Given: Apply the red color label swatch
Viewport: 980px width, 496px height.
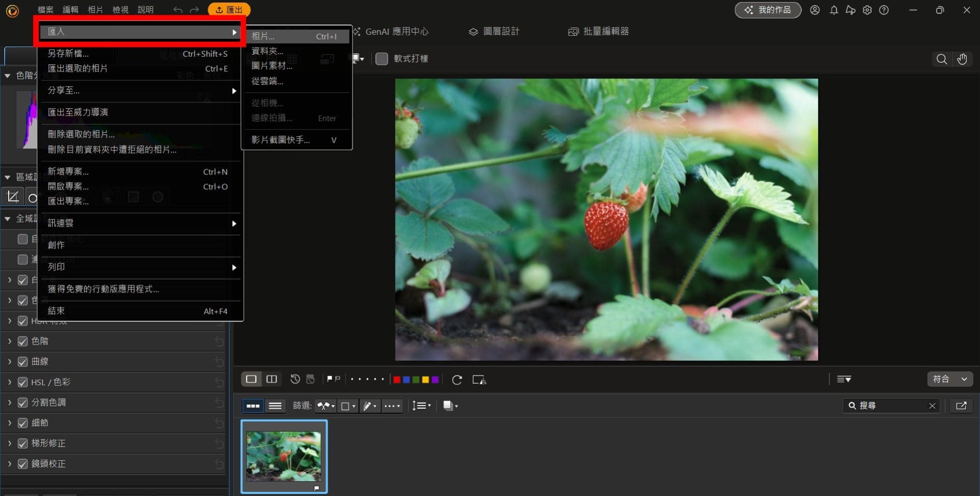Looking at the screenshot, I should tap(397, 379).
